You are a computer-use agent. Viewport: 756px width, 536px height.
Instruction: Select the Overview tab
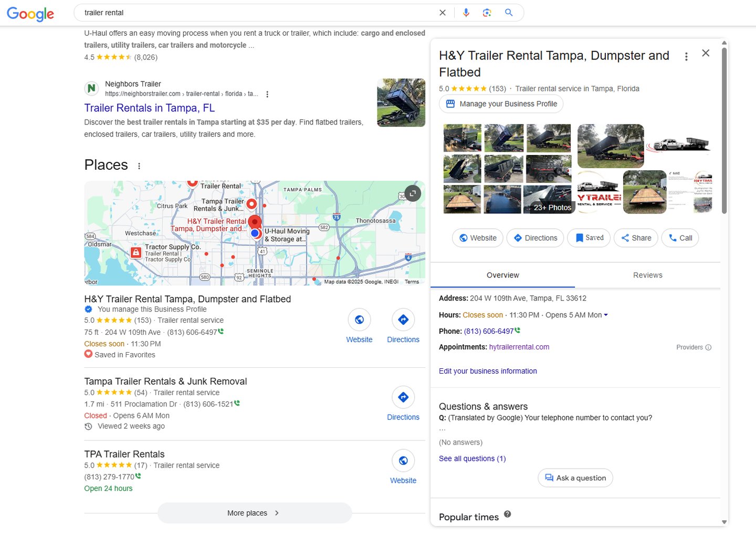point(503,275)
